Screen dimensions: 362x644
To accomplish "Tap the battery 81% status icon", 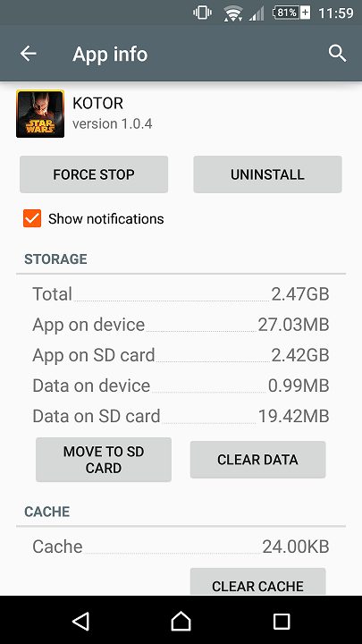I will click(x=291, y=13).
